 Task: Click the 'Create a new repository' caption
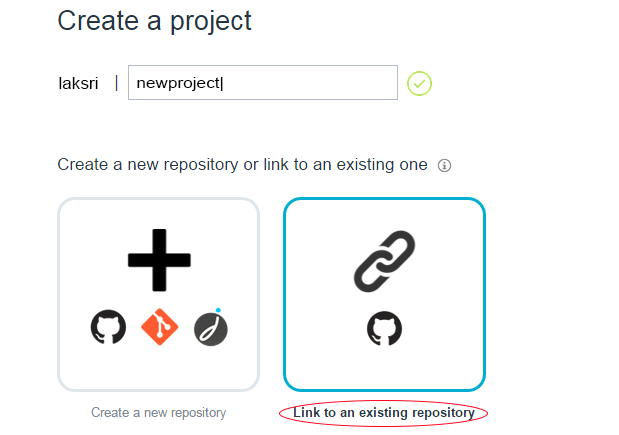click(x=158, y=412)
